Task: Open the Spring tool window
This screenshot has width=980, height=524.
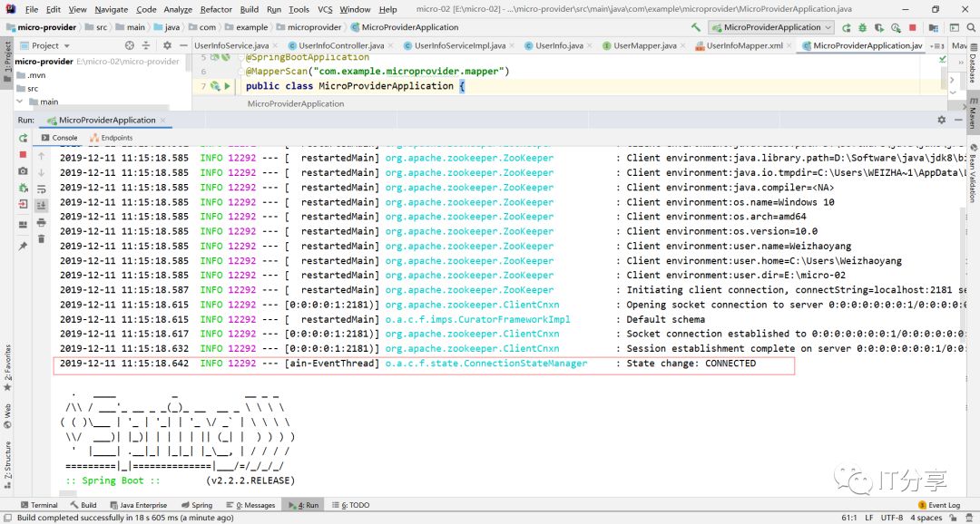Action: click(197, 505)
